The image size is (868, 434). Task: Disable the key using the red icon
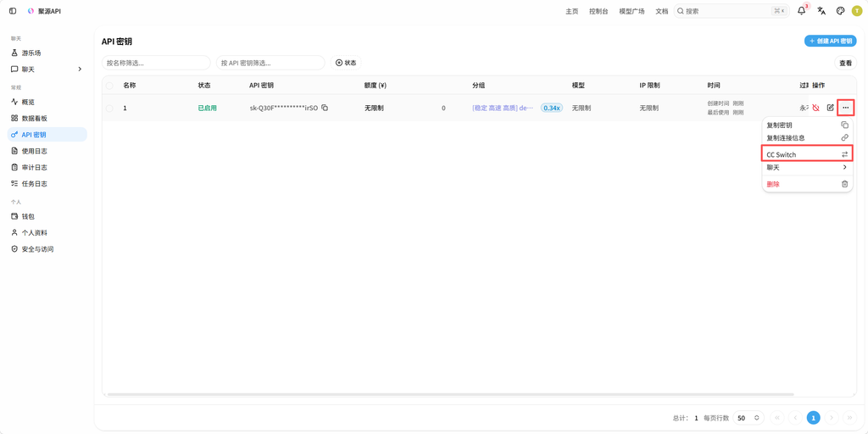coord(815,108)
